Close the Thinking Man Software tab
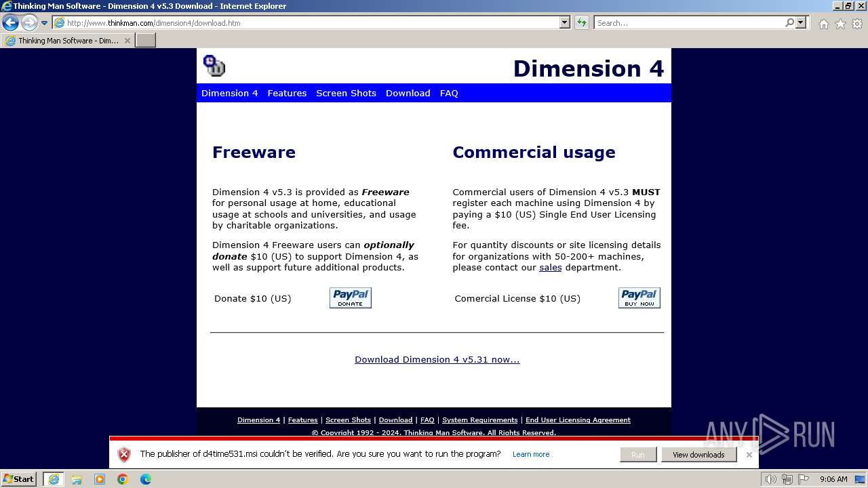This screenshot has height=488, width=868. (x=127, y=41)
